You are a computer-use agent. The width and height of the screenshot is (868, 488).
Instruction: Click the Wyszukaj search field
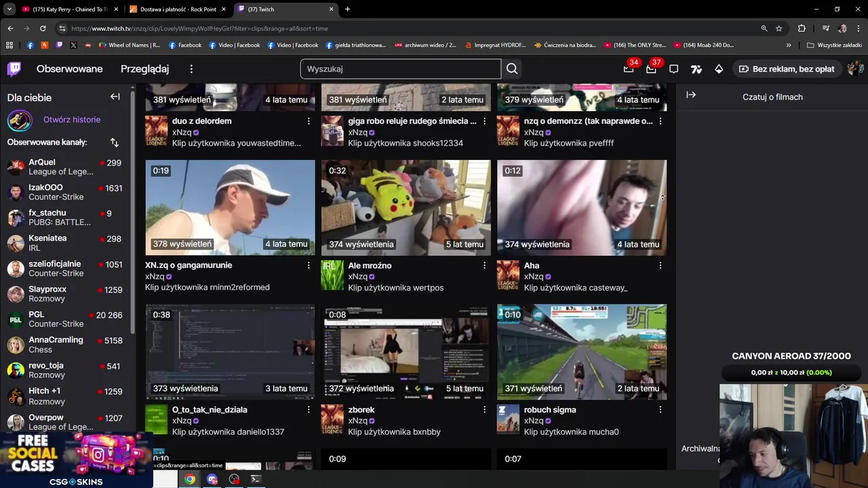401,69
